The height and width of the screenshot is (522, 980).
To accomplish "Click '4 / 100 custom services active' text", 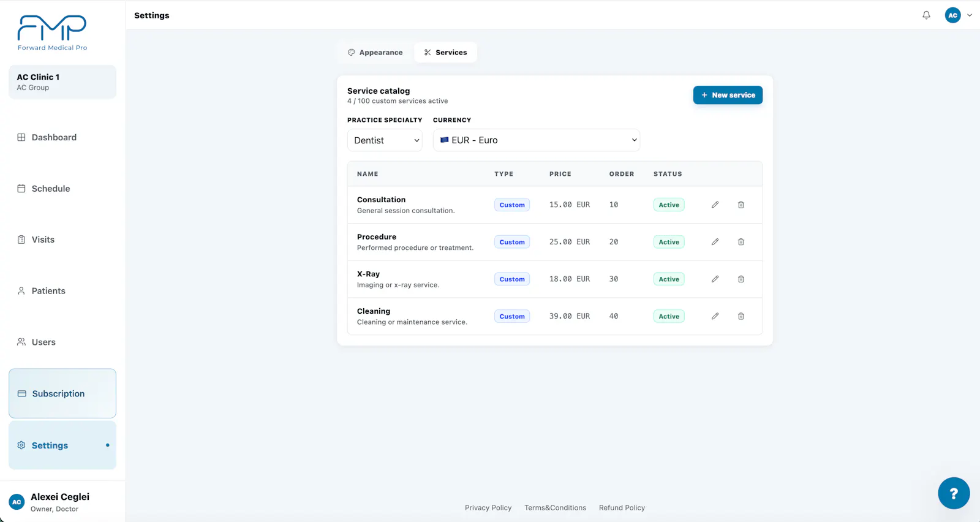I will (398, 101).
